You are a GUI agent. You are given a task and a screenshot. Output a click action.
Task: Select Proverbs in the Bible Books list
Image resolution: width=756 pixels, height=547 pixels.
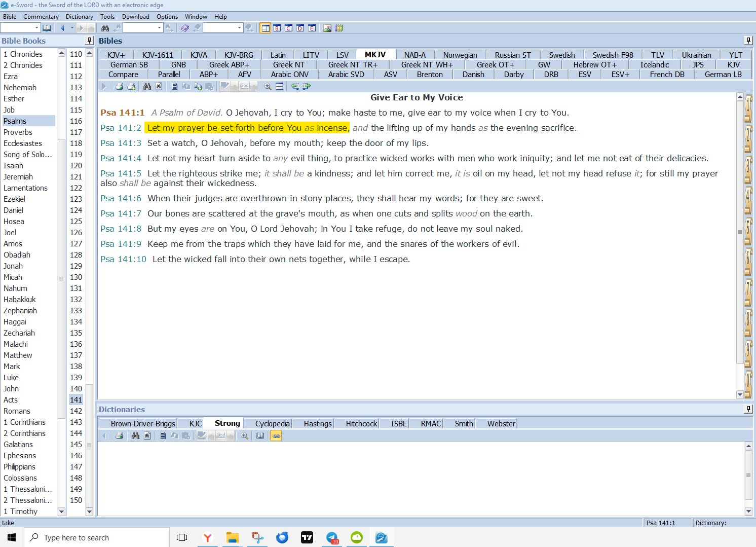click(x=18, y=132)
